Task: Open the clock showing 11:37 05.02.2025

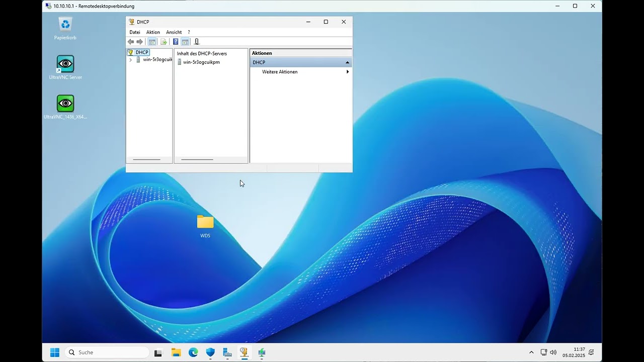Action: [574, 352]
